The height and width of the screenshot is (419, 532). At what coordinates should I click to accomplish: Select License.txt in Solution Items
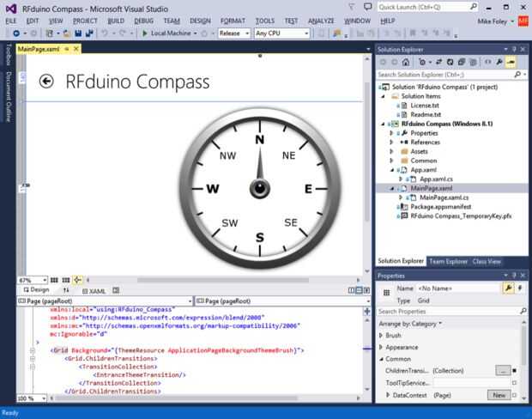coord(425,106)
